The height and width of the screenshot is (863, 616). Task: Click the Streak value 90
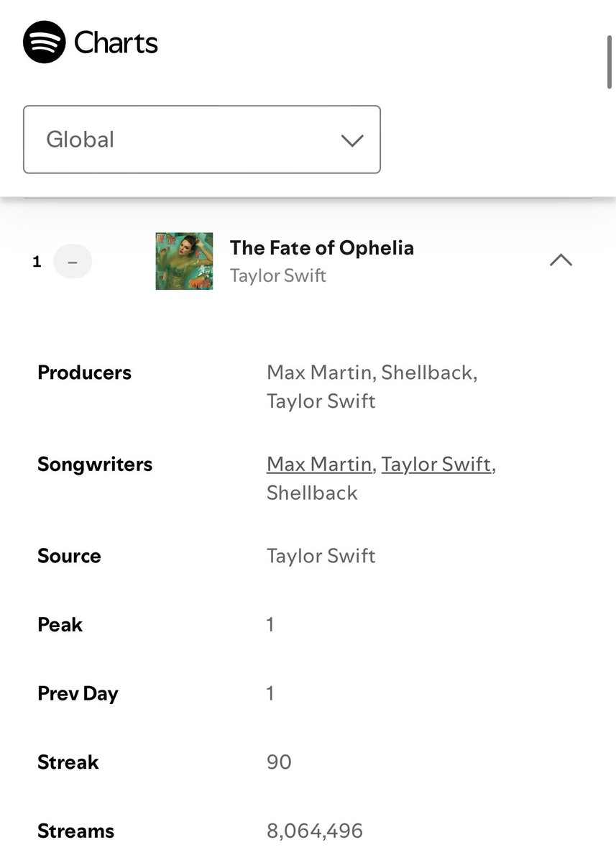click(x=279, y=762)
